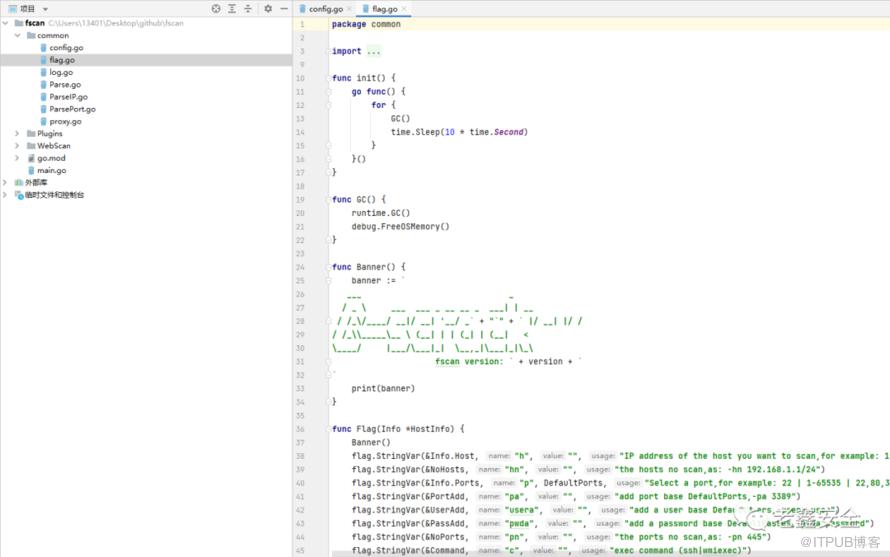
Task: Expand the Plugins folder
Action: [x=17, y=133]
